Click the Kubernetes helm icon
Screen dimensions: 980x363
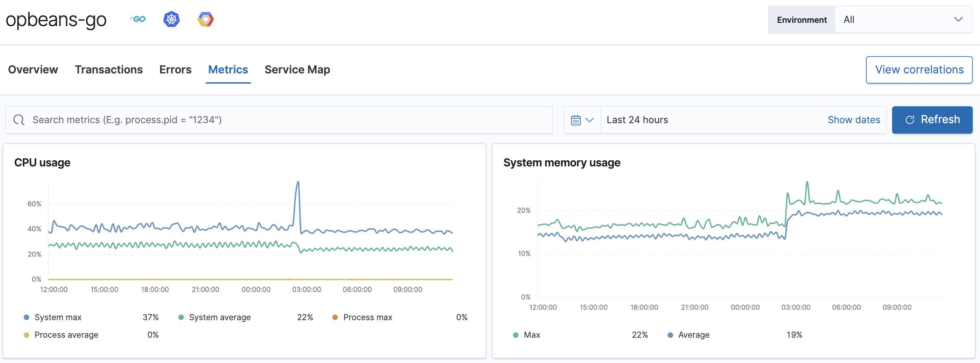coord(171,19)
